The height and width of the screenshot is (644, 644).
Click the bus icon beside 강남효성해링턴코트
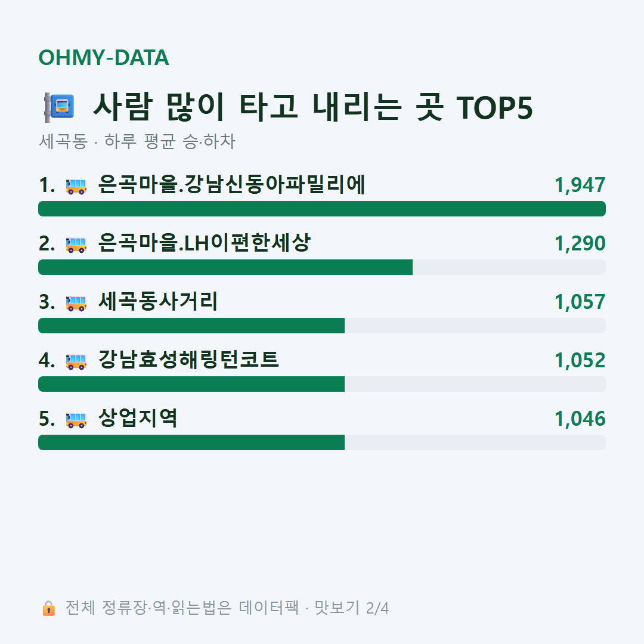coord(76,361)
